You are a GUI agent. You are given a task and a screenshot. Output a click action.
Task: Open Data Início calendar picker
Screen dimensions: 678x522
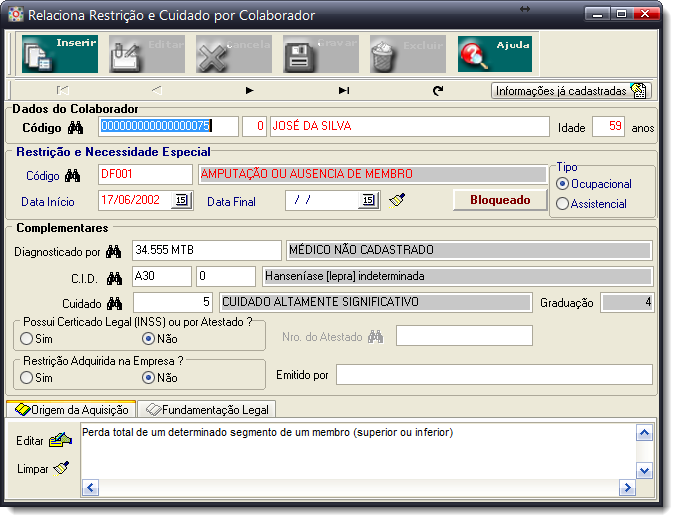(182, 200)
